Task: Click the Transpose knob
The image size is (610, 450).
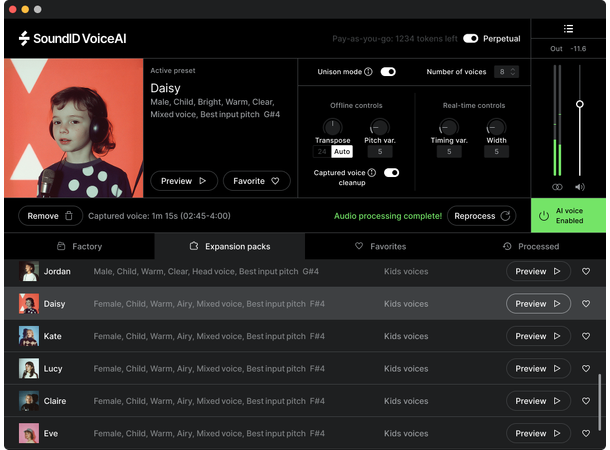Action: tap(332, 127)
